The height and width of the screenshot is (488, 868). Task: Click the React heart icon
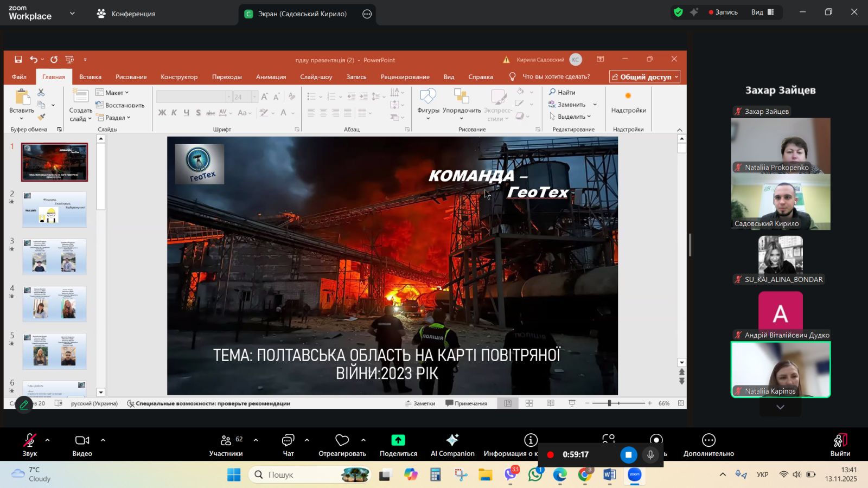342,440
